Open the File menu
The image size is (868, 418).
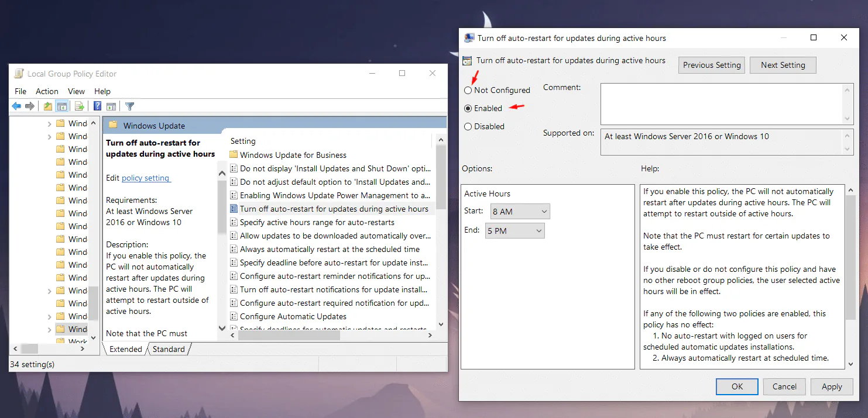pyautogui.click(x=20, y=91)
